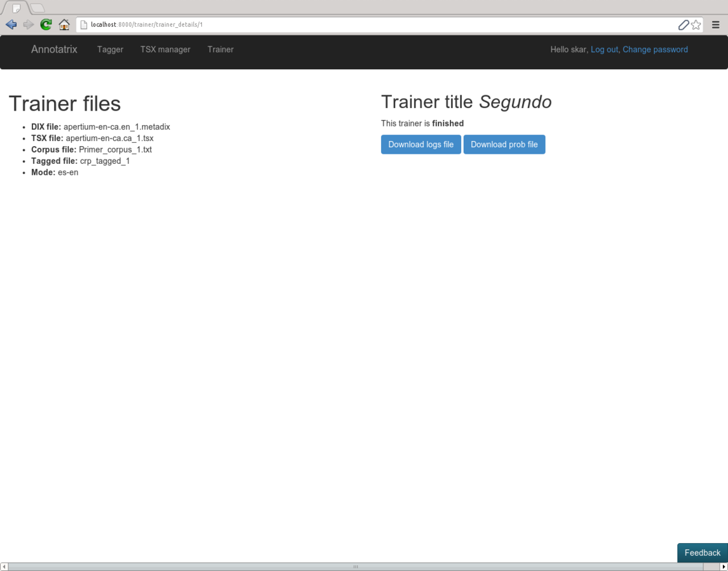Click the browser back arrow
The width and height of the screenshot is (728, 571).
11,25
